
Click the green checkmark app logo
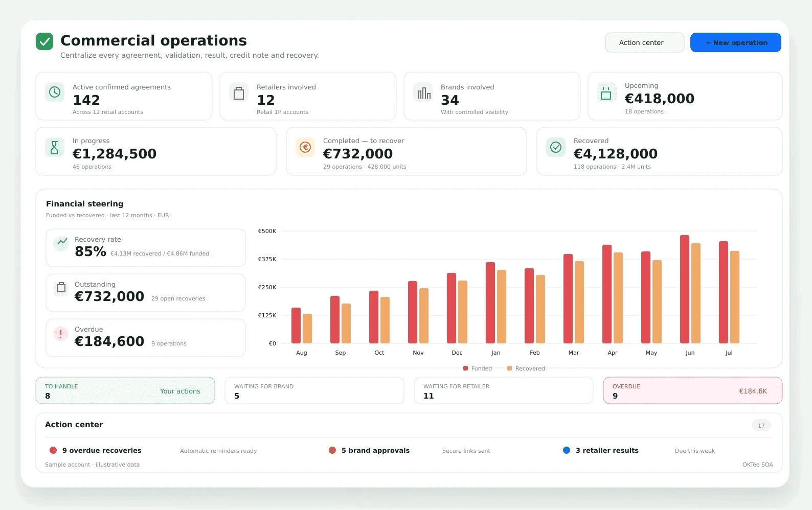coord(44,41)
